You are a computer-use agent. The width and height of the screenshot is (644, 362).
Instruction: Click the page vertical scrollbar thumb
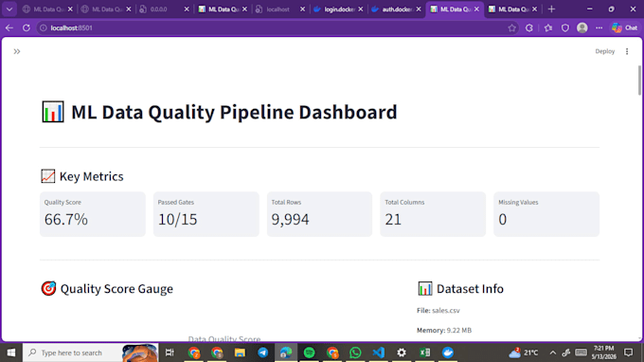click(639, 81)
